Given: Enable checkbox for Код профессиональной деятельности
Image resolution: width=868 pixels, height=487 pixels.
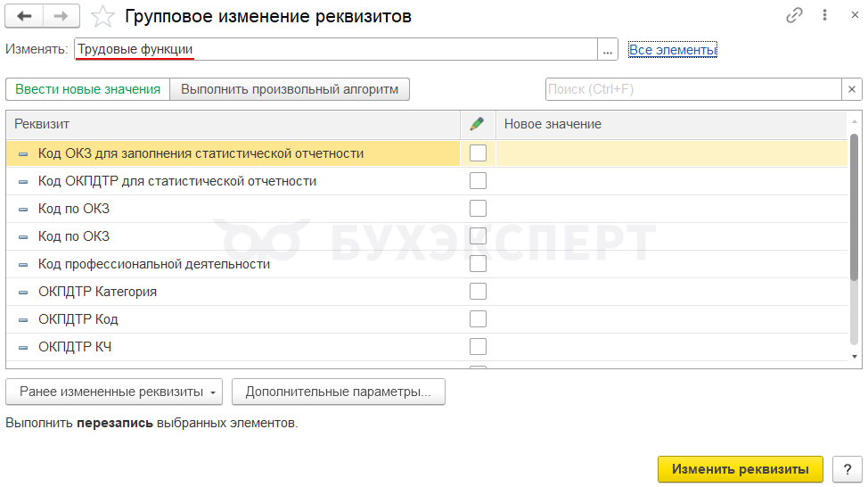Looking at the screenshot, I should coord(479,264).
